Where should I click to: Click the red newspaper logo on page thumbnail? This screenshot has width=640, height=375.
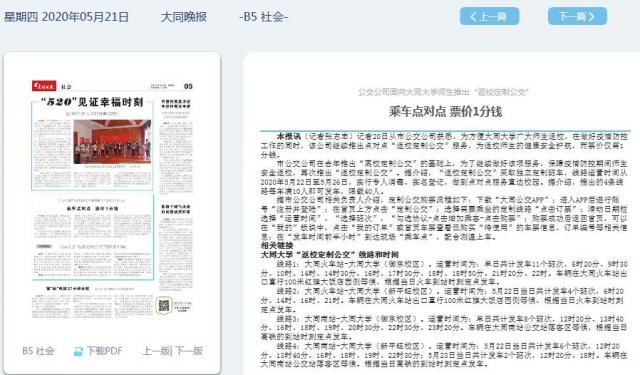pyautogui.click(x=44, y=86)
